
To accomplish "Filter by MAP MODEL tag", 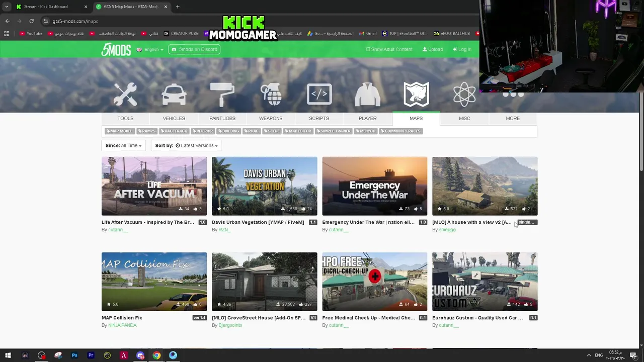I will coord(119,131).
